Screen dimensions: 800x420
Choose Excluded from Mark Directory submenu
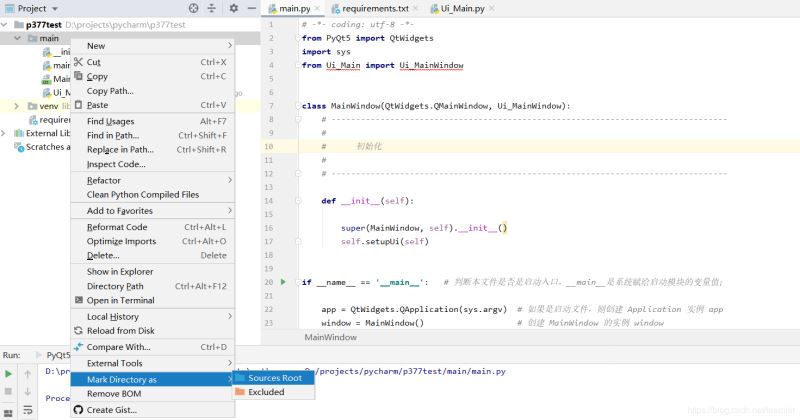coord(266,392)
